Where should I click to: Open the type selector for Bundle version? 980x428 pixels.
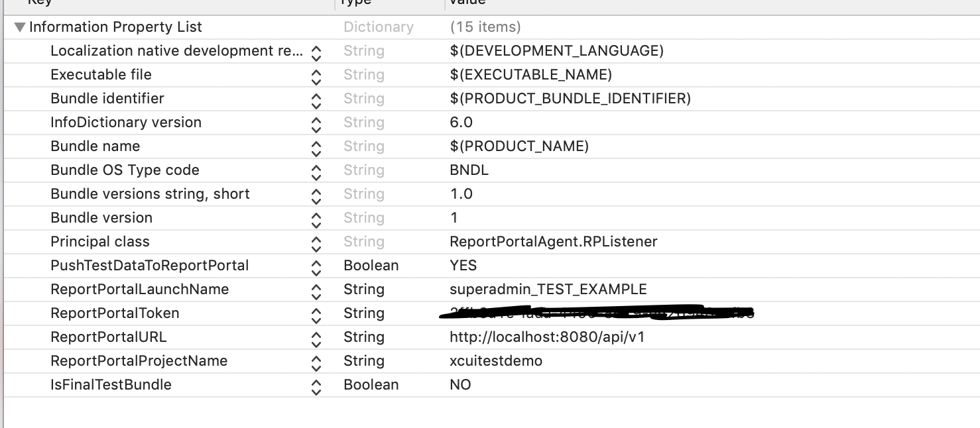pos(363,217)
